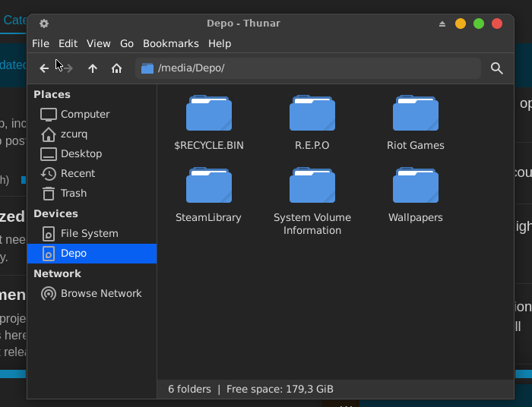Open the Help menu
The image size is (532, 407).
pyautogui.click(x=220, y=44)
